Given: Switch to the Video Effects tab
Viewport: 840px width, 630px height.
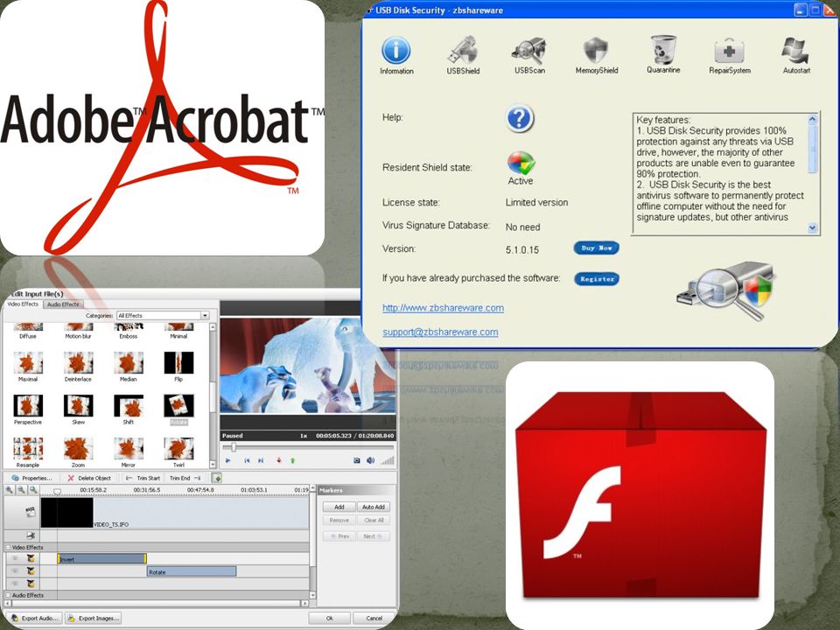Looking at the screenshot, I should tap(23, 304).
